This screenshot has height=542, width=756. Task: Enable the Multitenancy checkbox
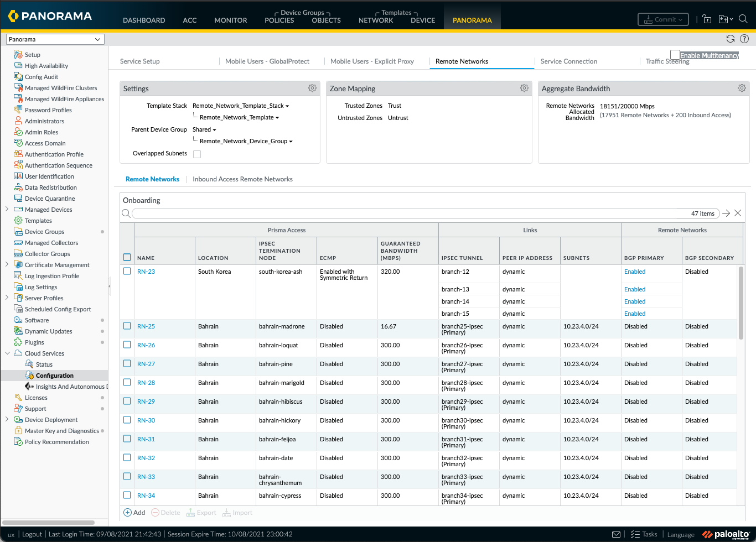pos(675,54)
